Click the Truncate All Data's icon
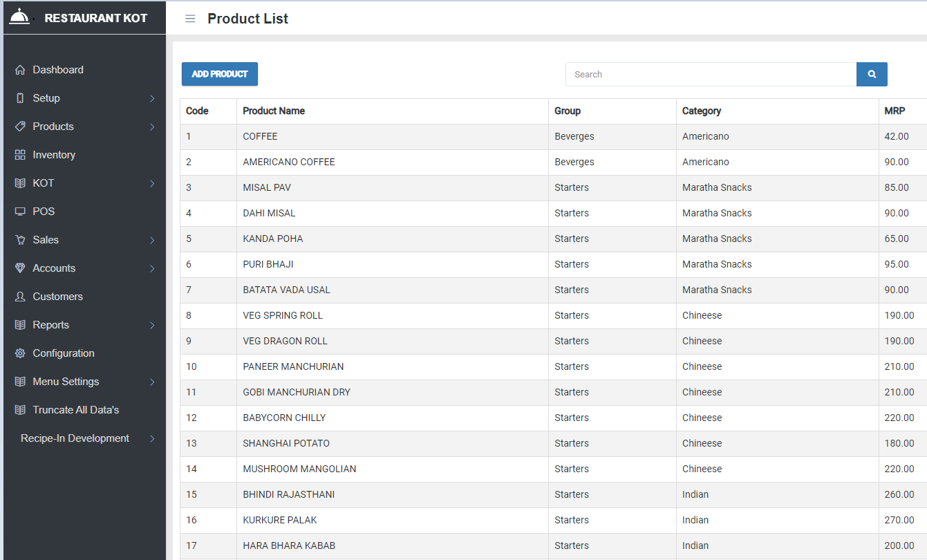The image size is (927, 560). point(20,410)
